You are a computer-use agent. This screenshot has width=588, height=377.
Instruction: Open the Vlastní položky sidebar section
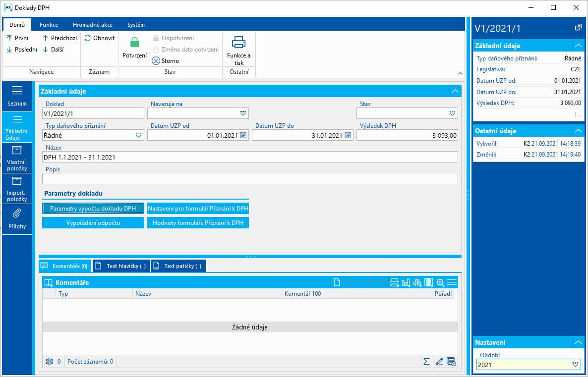(x=17, y=158)
